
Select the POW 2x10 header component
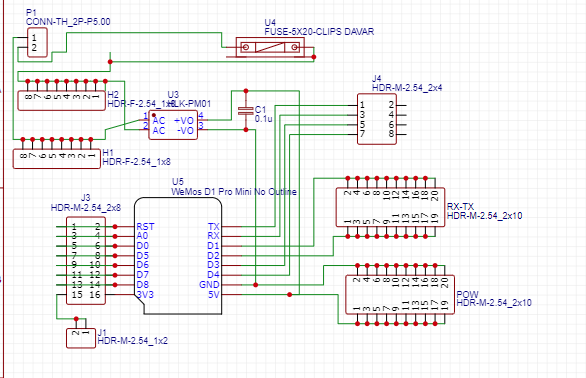(x=400, y=295)
